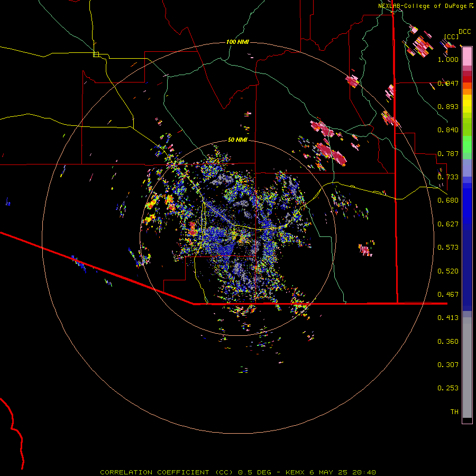Click the bright green band in the color bar

coord(467,144)
